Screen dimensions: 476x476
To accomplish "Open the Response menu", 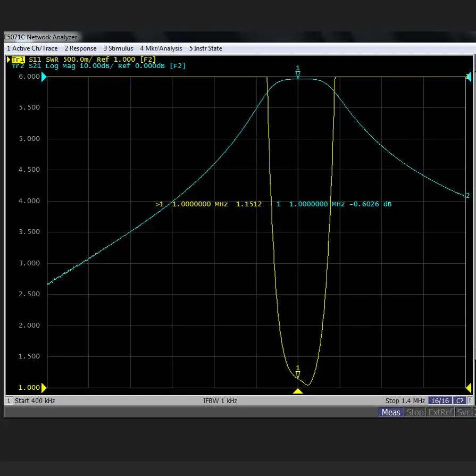I will 81,48.
